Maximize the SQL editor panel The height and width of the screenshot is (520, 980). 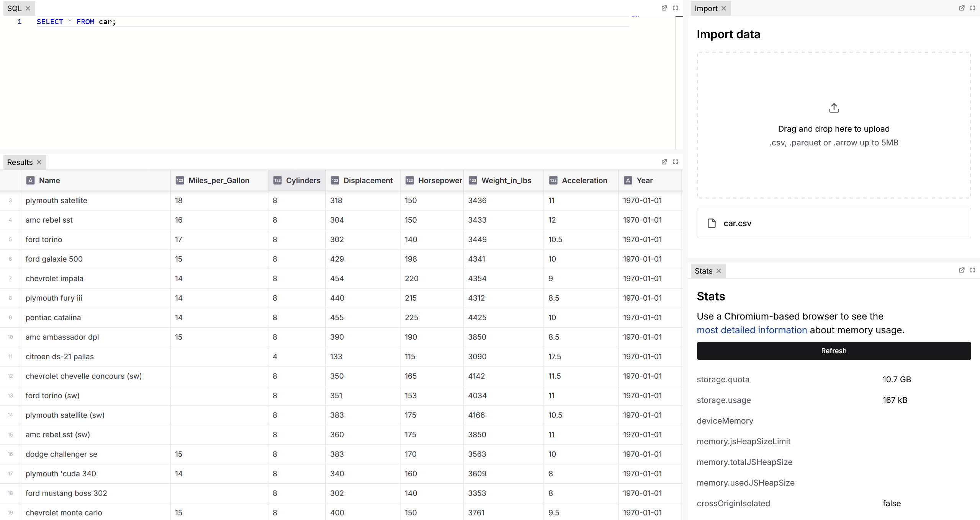675,8
